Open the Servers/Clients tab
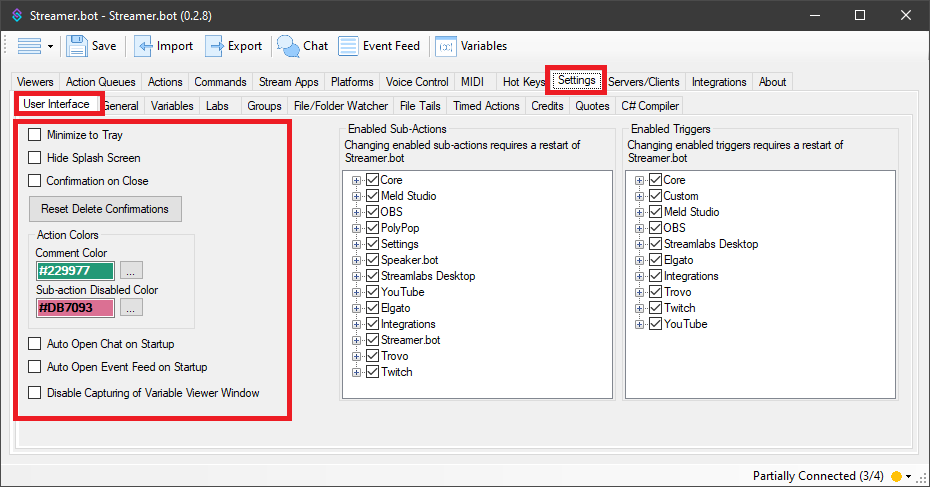This screenshot has height=487, width=930. pos(644,82)
